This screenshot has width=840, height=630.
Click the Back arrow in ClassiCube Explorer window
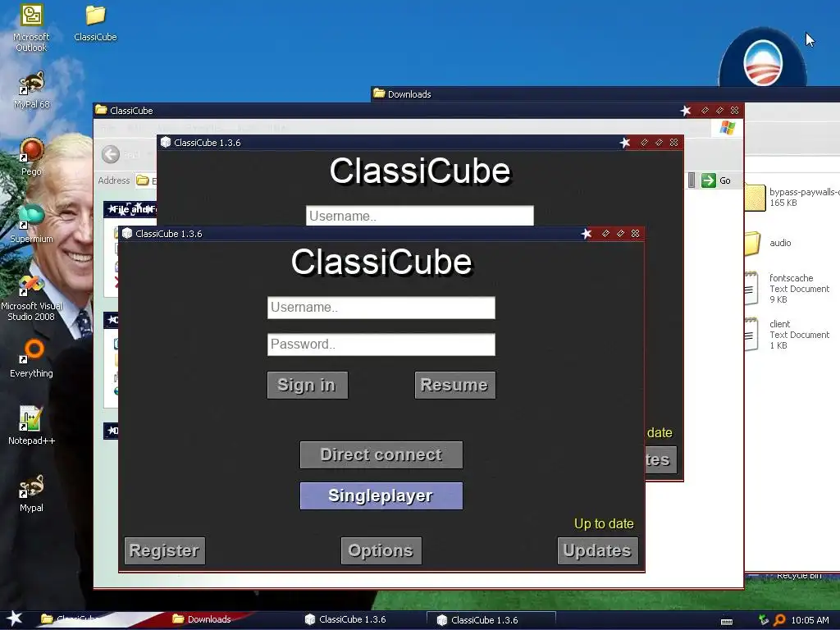click(111, 154)
